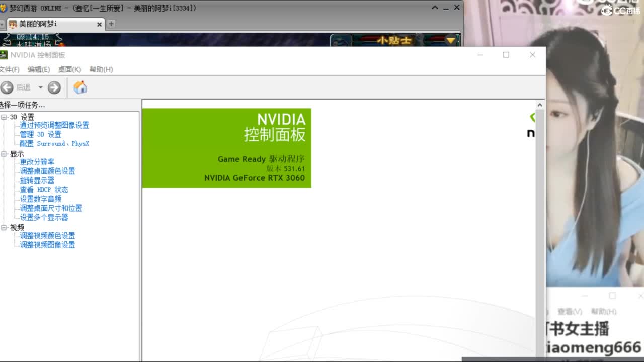644x362 pixels.
Task: Collapse the 视频 tree node
Action: [4, 228]
